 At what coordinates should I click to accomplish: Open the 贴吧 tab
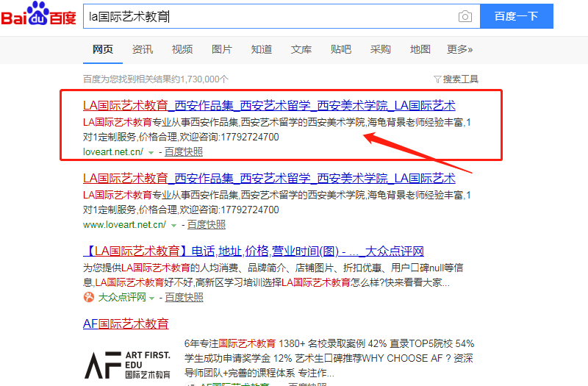pos(341,49)
